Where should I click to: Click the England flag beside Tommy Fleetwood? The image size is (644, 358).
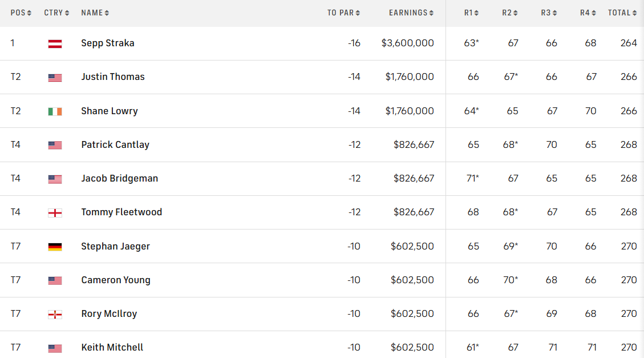pyautogui.click(x=55, y=212)
